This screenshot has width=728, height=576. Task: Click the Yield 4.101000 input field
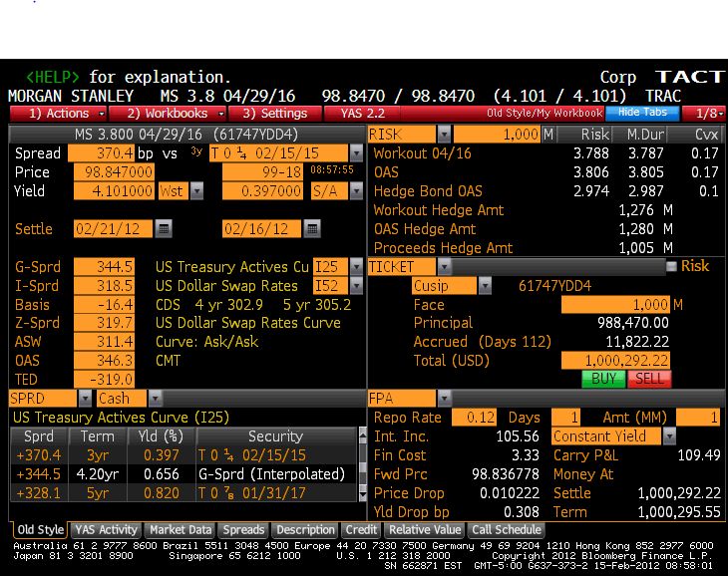click(114, 190)
